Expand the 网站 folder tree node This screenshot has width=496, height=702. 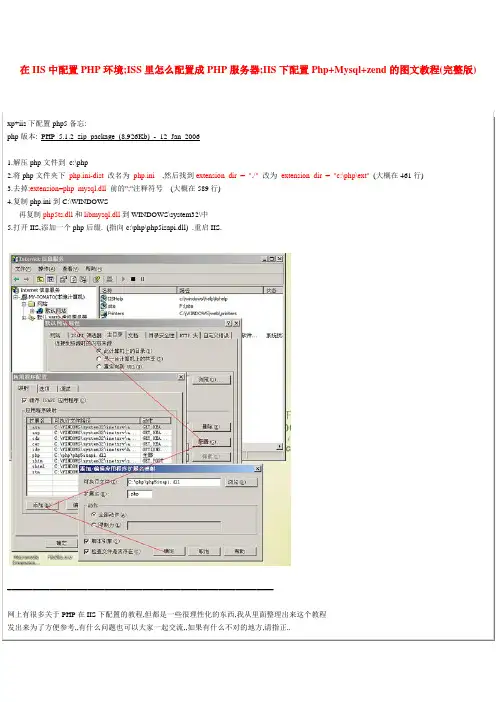pos(24,304)
